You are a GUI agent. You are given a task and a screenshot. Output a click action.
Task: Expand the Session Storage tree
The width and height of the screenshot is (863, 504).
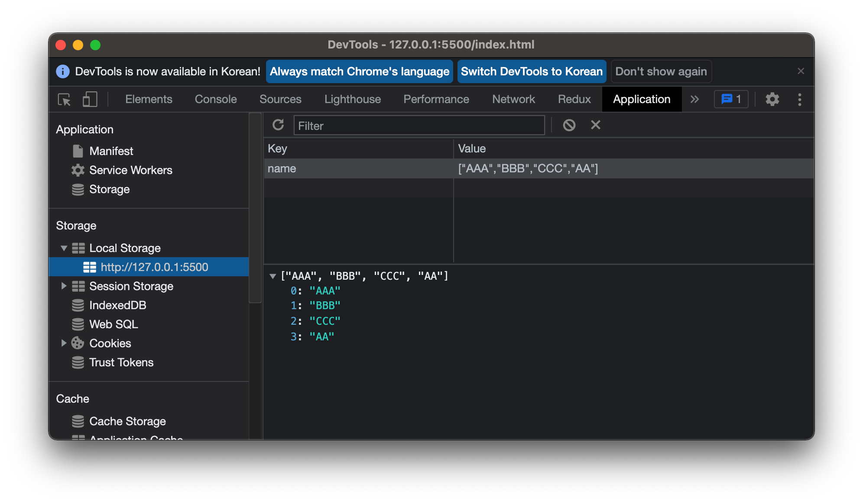coord(64,286)
